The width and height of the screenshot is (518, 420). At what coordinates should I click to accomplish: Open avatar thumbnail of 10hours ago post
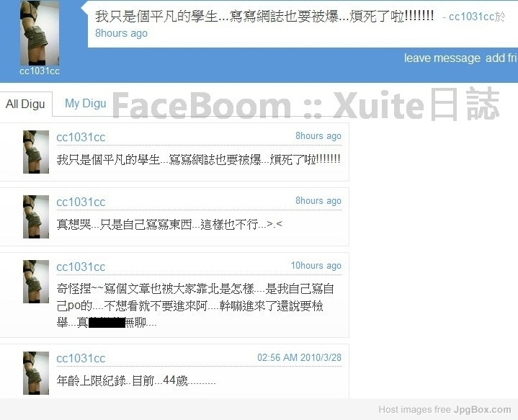point(36,282)
